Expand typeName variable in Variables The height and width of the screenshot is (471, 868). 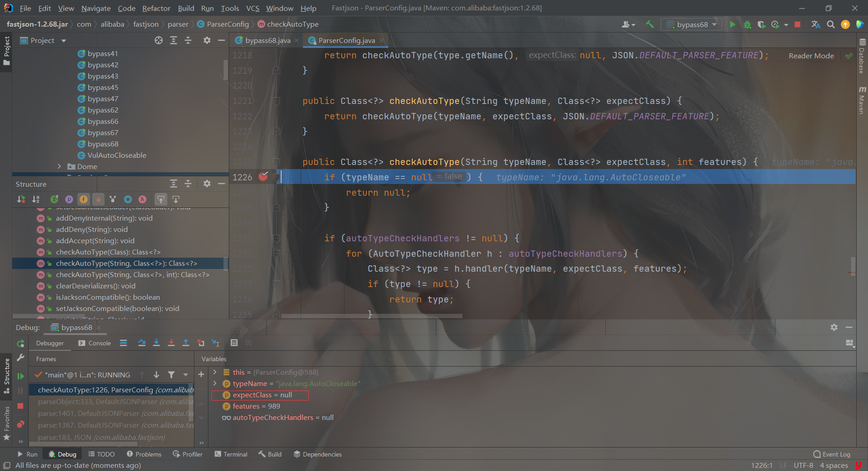coord(215,384)
